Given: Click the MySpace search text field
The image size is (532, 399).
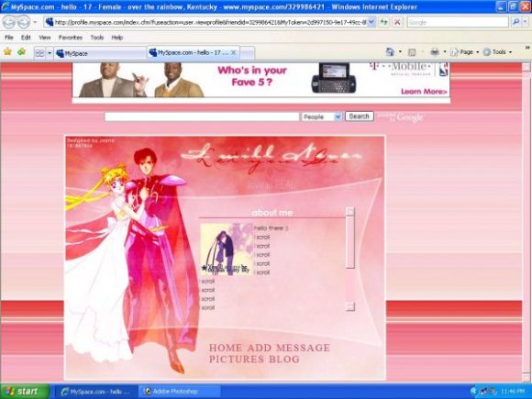Looking at the screenshot, I should pos(202,116).
